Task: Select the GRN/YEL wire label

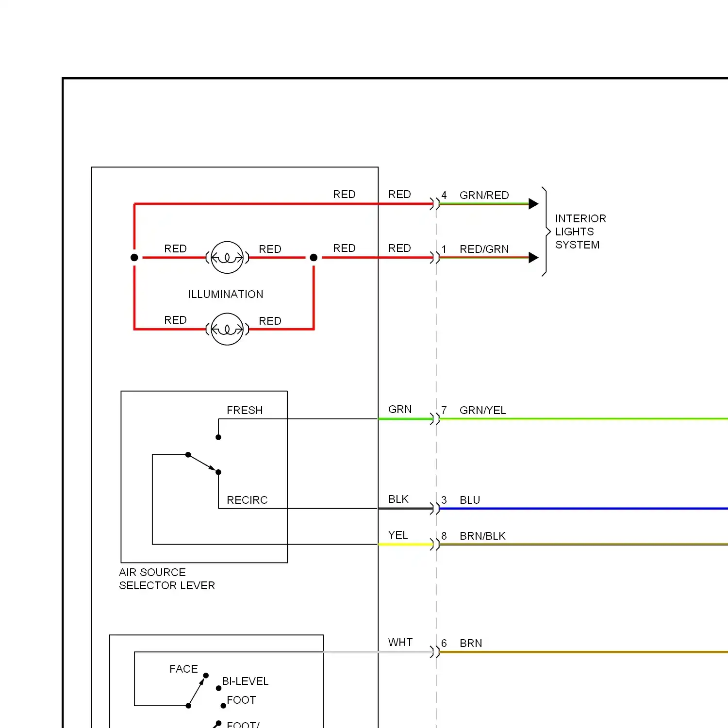Action: pyautogui.click(x=482, y=410)
